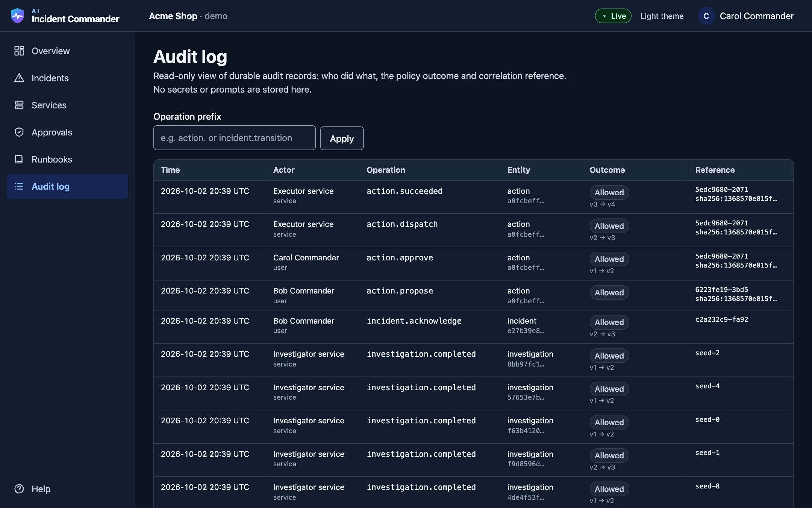812x508 pixels.
Task: Click the Incident Commander shield logo icon
Action: click(17, 16)
